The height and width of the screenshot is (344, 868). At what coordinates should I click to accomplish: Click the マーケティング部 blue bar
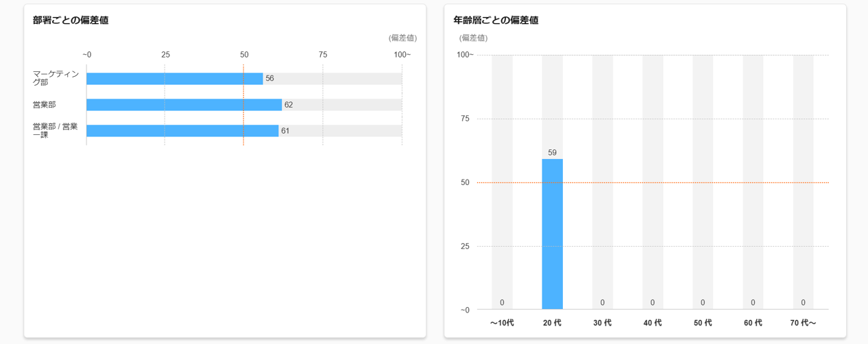(x=175, y=79)
